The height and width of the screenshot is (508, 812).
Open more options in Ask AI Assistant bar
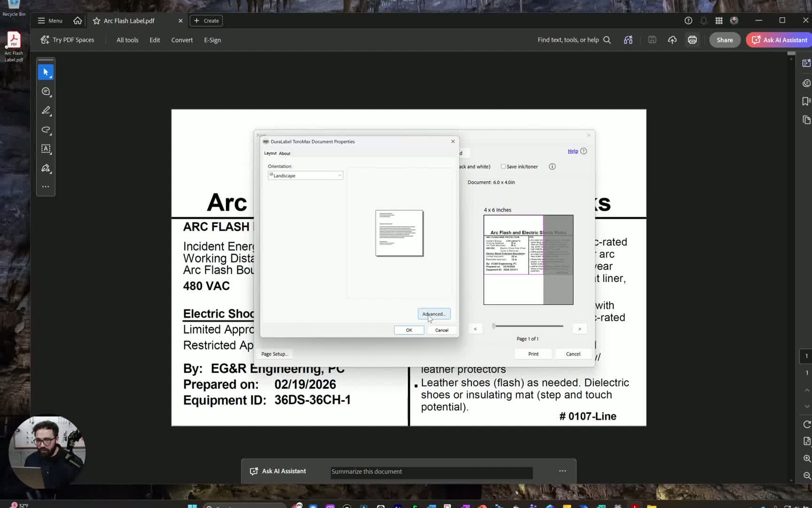coord(562,471)
